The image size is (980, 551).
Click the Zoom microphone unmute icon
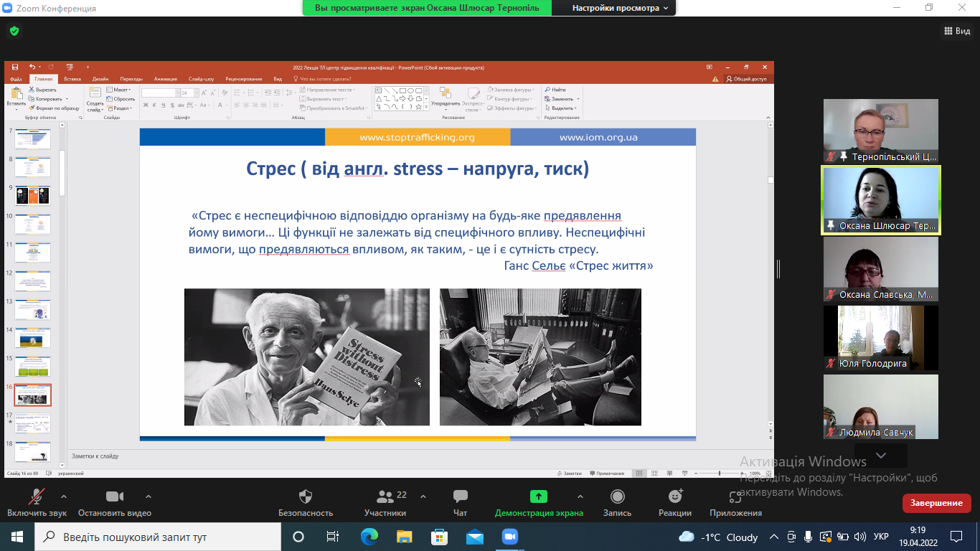coord(37,496)
